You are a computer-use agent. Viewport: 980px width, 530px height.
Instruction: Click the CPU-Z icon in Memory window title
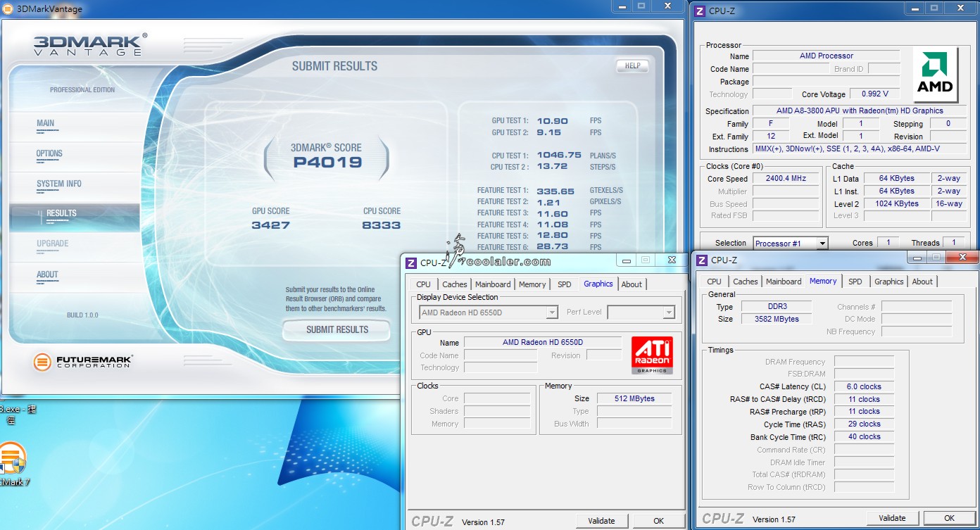point(702,260)
